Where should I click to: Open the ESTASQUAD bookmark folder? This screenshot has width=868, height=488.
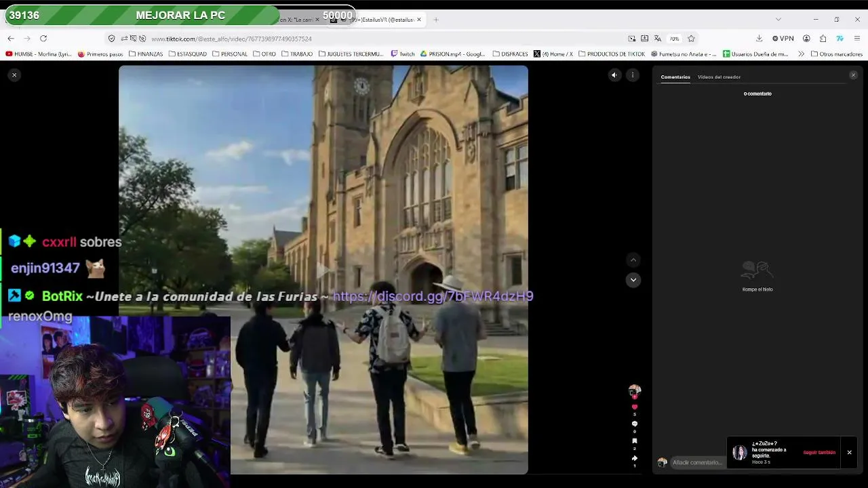click(188, 54)
